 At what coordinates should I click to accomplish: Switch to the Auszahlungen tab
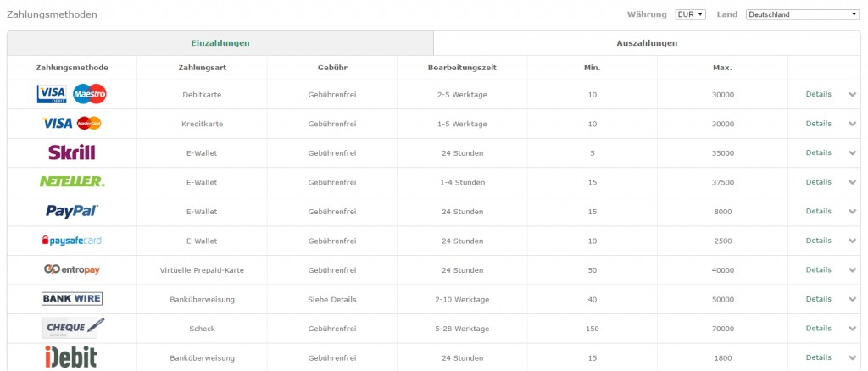click(x=647, y=43)
